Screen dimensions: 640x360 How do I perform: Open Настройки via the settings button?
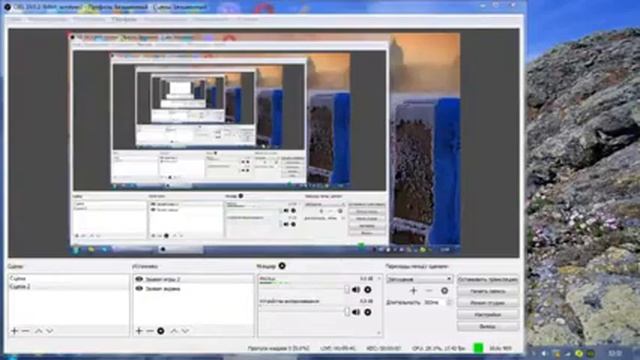click(488, 315)
